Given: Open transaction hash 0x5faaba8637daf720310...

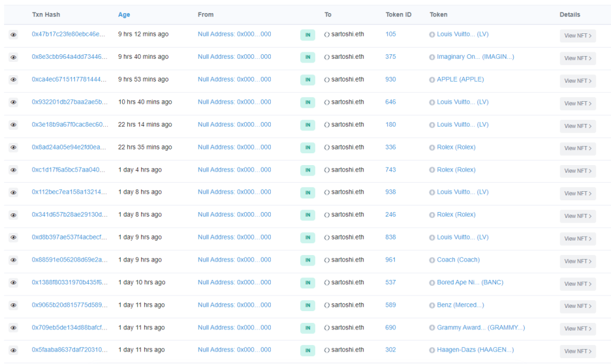Looking at the screenshot, I should click(x=69, y=350).
